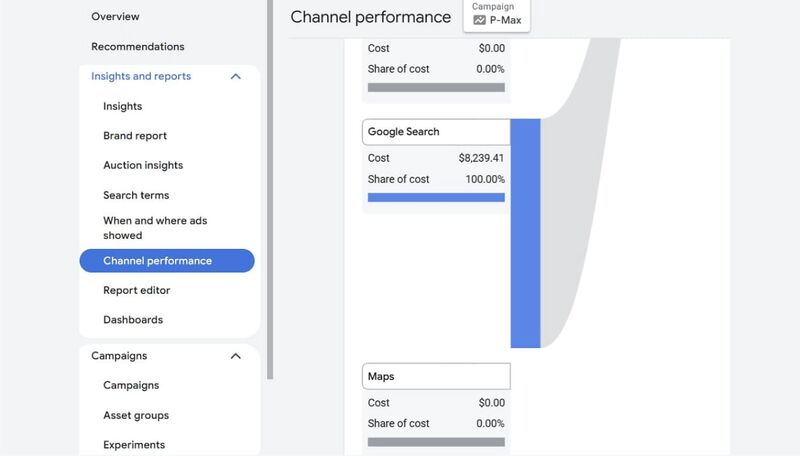This screenshot has height=456, width=800.
Task: Click the Maps channel box
Action: pos(436,376)
